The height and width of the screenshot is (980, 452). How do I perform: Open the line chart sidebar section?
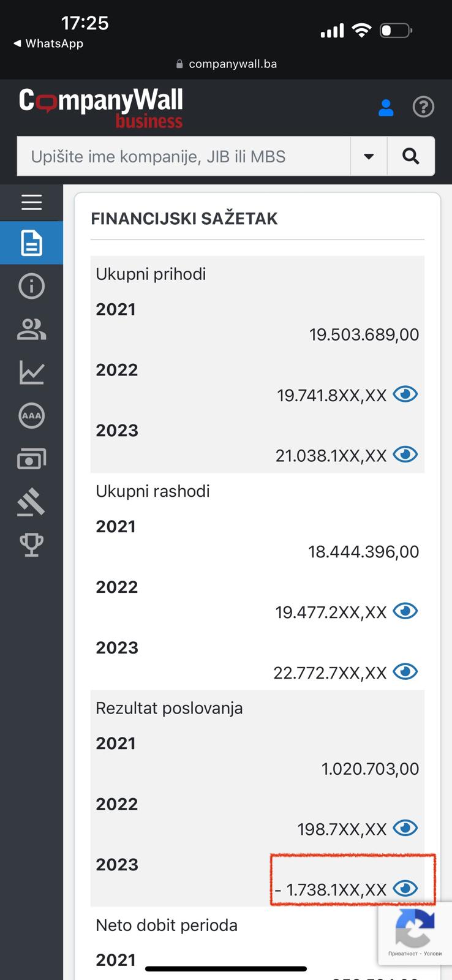[x=31, y=372]
